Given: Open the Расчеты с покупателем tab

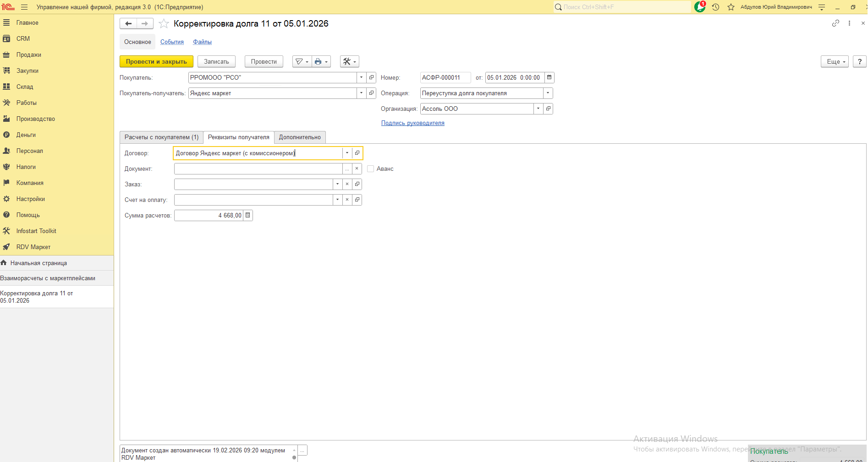Looking at the screenshot, I should coord(161,137).
